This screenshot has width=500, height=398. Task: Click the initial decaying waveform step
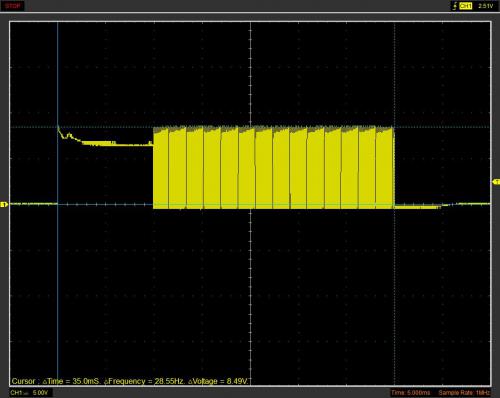click(x=105, y=137)
